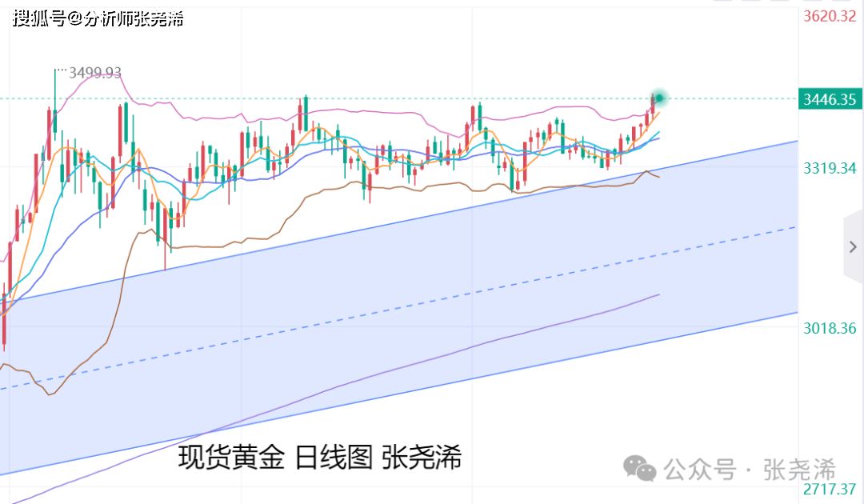Click the 3319.34 price axis label
This screenshot has width=864, height=504.
click(x=830, y=168)
